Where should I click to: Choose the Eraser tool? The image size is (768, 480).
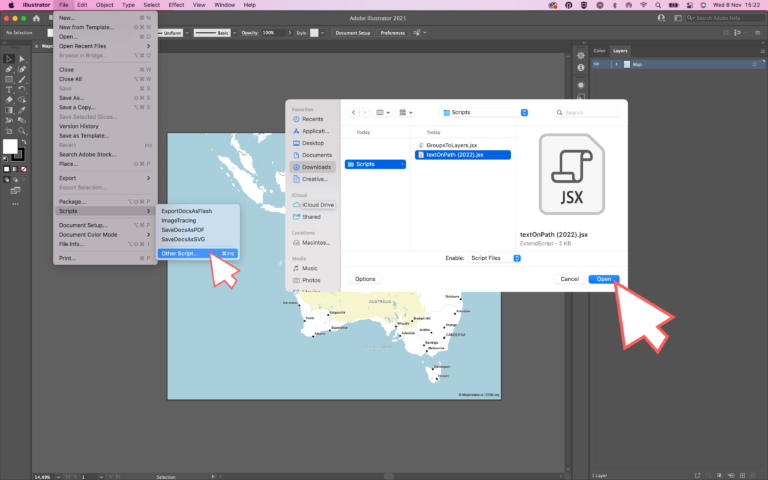[9, 100]
